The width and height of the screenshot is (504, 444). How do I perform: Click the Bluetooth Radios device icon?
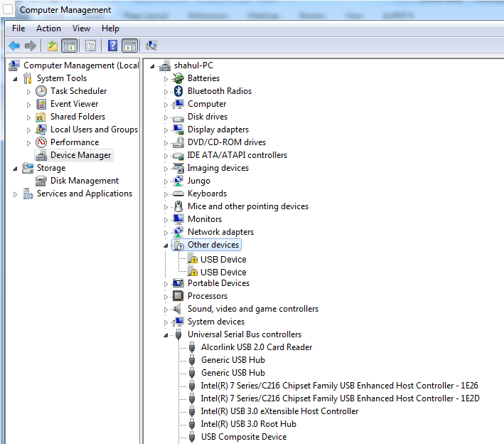178,91
